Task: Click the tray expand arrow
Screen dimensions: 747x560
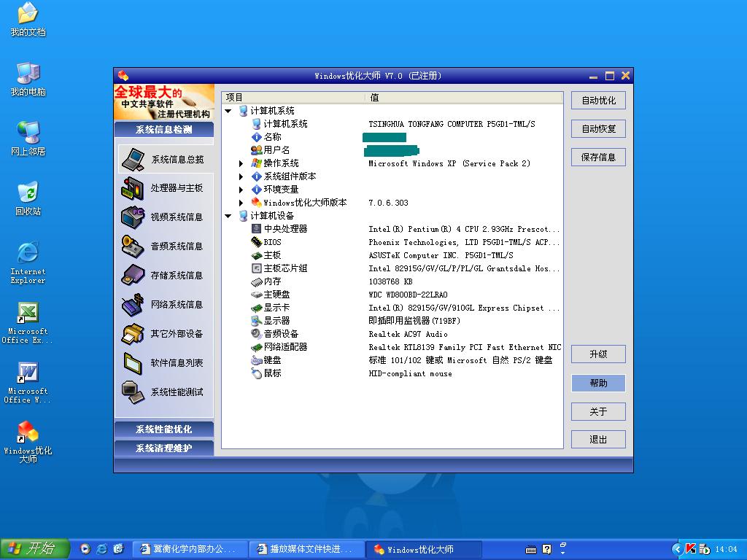Action: click(677, 550)
